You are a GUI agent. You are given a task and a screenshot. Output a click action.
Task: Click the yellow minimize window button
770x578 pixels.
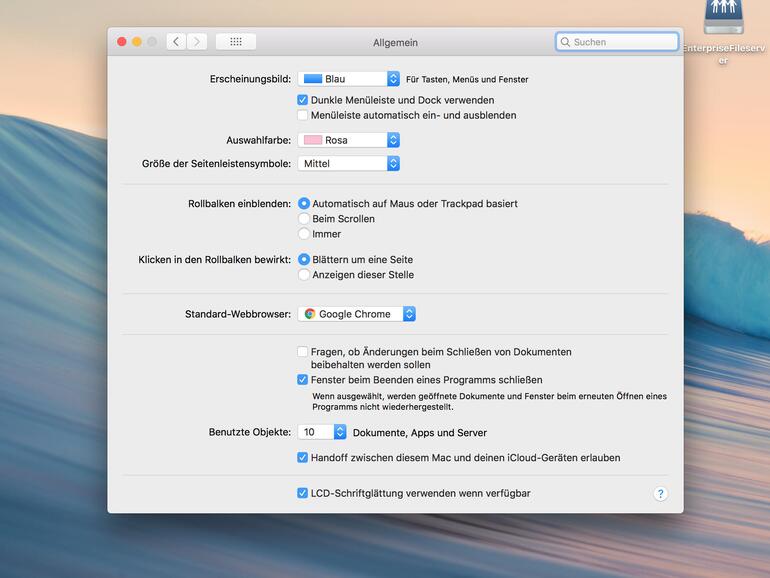pos(137,42)
